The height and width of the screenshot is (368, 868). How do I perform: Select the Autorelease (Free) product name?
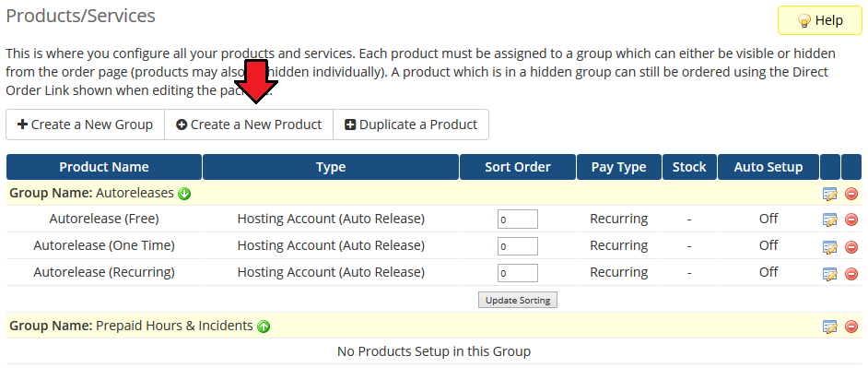click(x=104, y=219)
